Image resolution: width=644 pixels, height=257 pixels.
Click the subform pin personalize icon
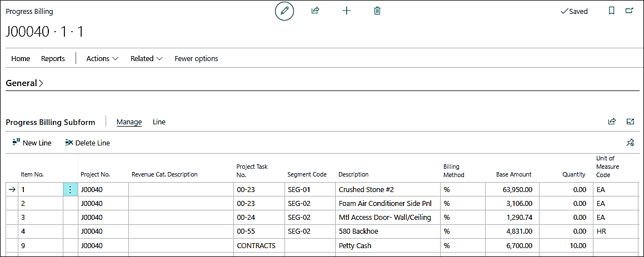click(630, 143)
